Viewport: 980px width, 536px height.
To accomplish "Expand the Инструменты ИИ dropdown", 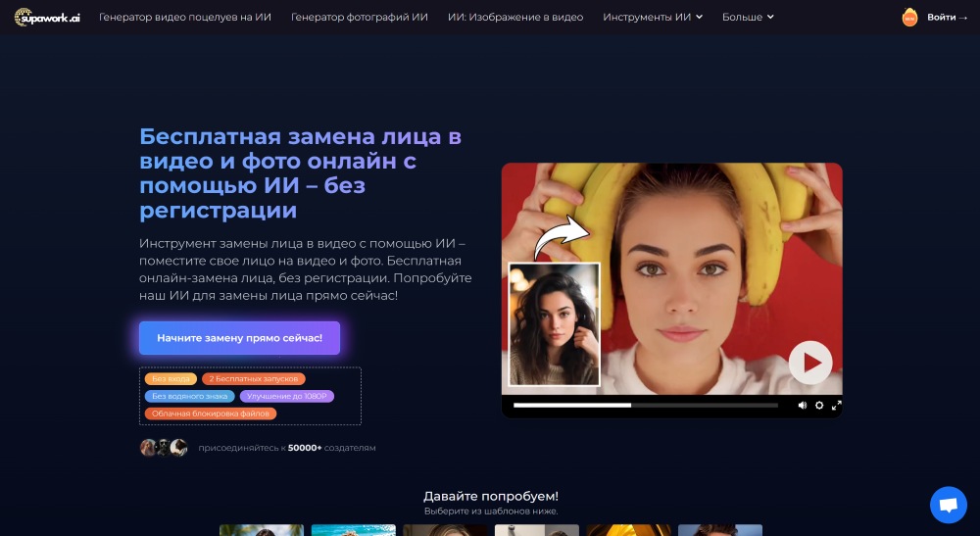I will (653, 18).
